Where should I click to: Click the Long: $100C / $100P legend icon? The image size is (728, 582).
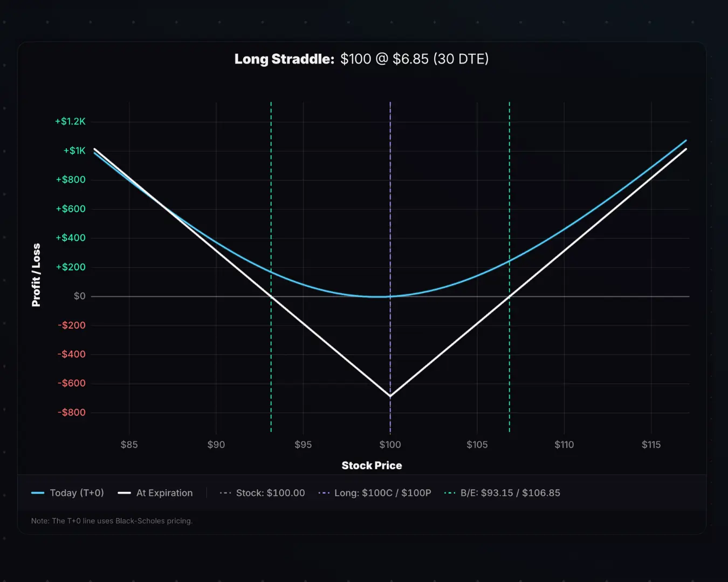tap(324, 493)
